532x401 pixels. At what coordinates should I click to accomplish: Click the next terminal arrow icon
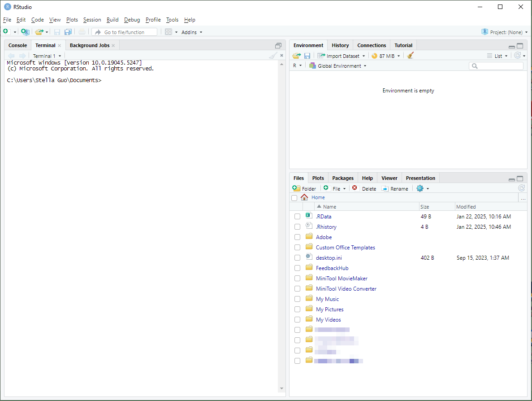(x=22, y=56)
